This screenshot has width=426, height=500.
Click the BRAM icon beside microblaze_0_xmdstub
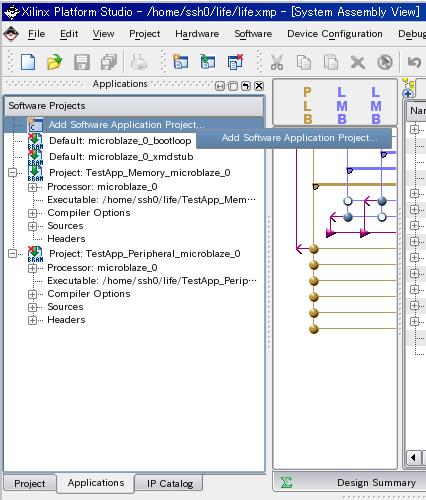[x=35, y=157]
